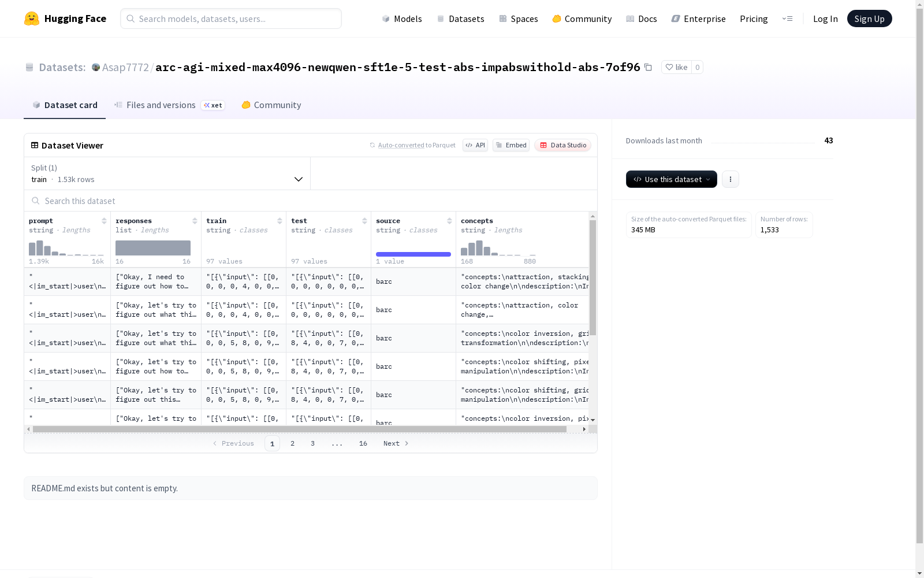Sort the responses column with its sort icon
The width and height of the screenshot is (924, 578).
[195, 221]
